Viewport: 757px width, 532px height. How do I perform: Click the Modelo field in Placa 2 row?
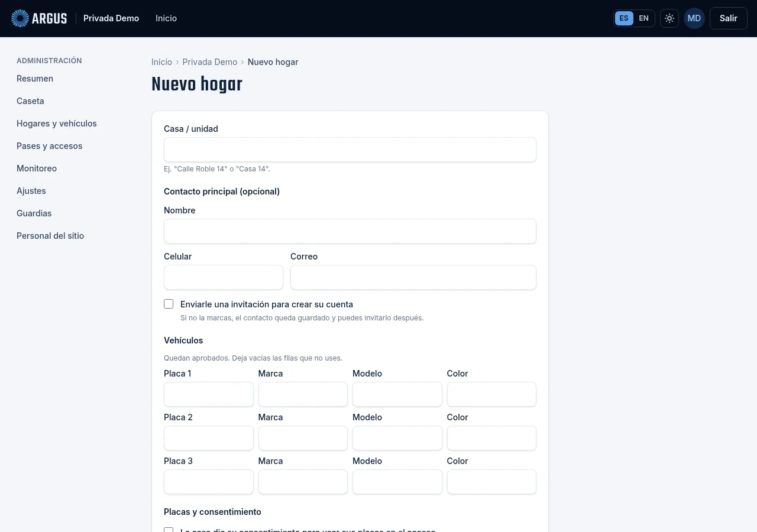pos(397,438)
